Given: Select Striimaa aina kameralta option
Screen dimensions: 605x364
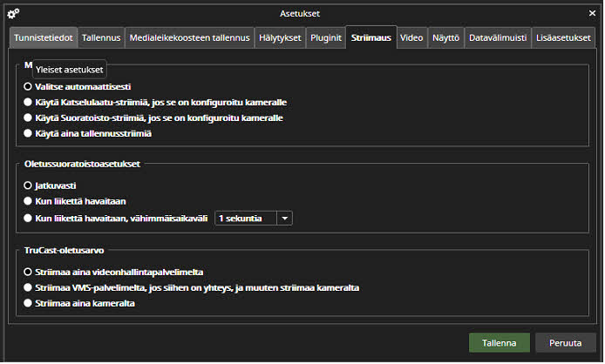Looking at the screenshot, I should (x=29, y=303).
